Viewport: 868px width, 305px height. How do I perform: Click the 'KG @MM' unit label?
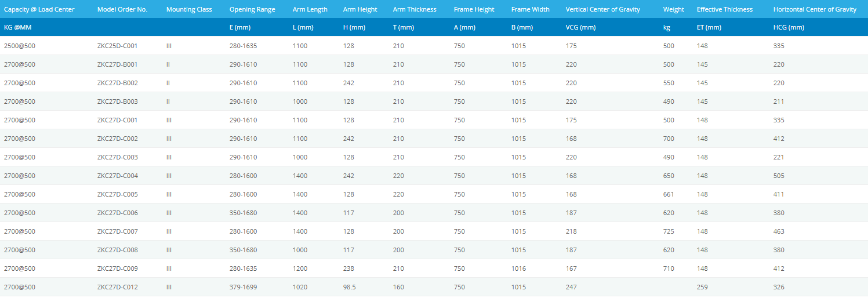pos(17,27)
